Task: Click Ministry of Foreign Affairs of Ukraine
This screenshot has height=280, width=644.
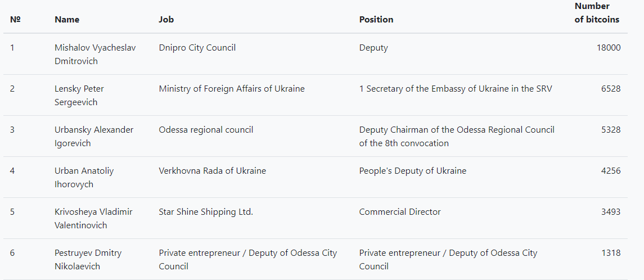Action: click(x=232, y=89)
